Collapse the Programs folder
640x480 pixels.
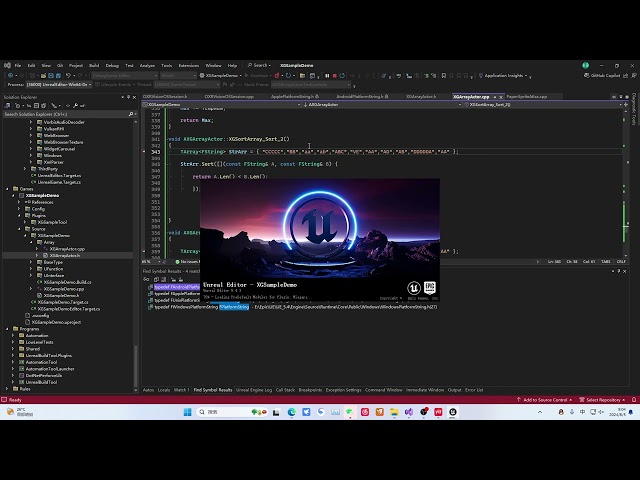pyautogui.click(x=7, y=329)
